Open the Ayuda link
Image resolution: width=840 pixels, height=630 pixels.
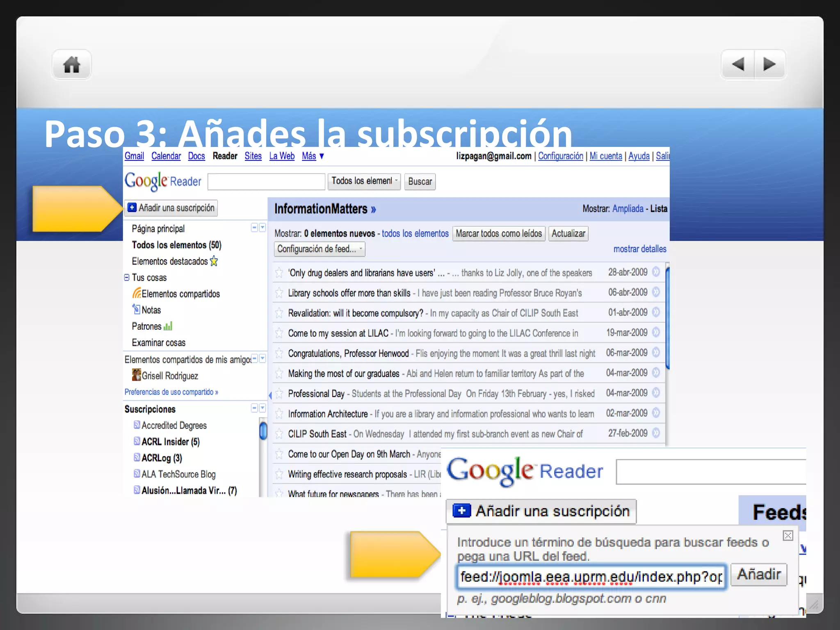[x=639, y=156]
